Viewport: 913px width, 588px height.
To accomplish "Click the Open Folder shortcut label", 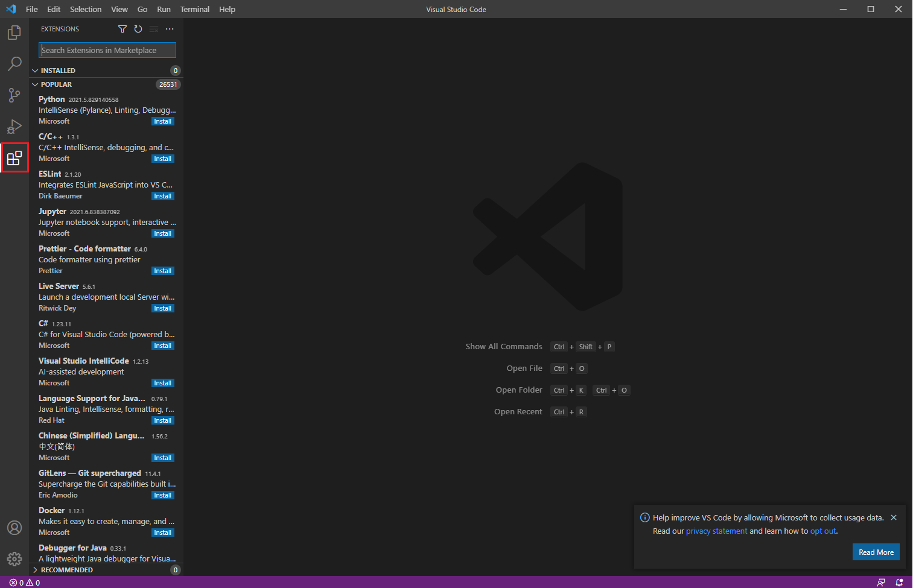I will click(x=519, y=390).
